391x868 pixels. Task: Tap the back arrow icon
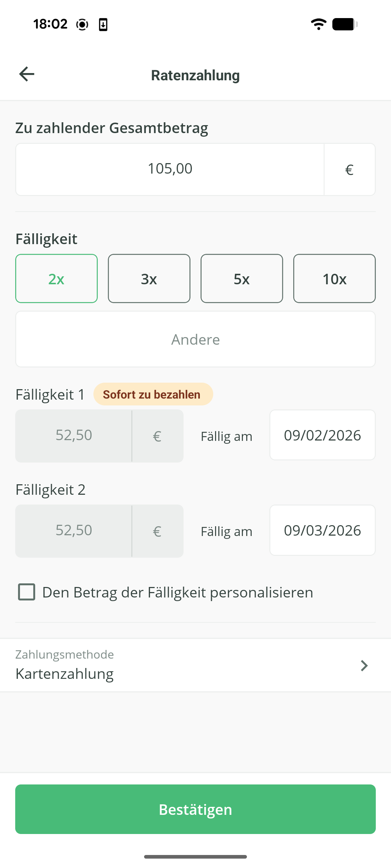click(27, 74)
